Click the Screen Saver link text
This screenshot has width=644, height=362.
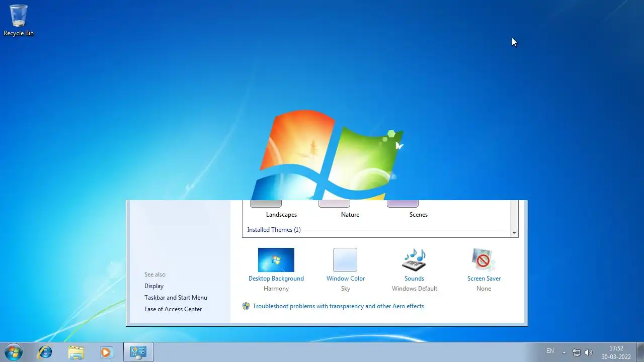(484, 279)
